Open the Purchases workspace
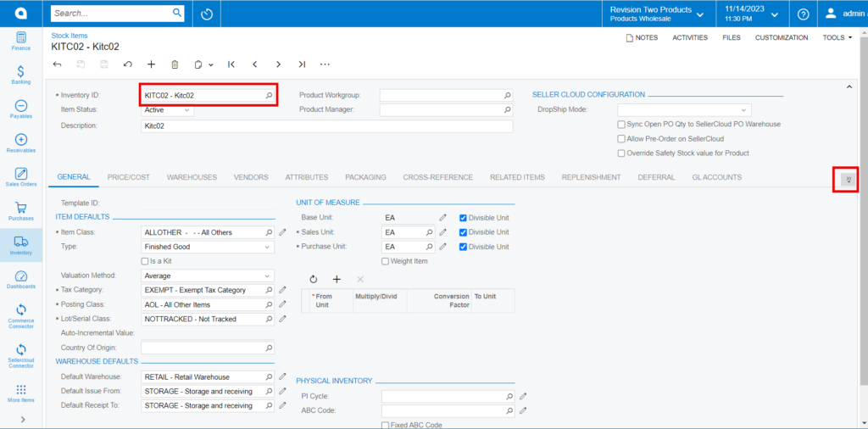Viewport: 868px width, 429px height. click(21, 211)
